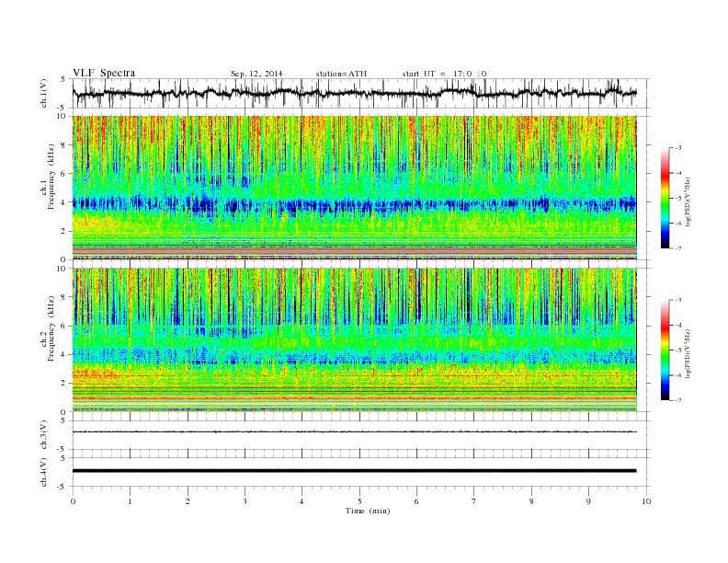Image resolution: width=728 pixels, height=563 pixels.
Task: Click the ch.1 voltage waveform trace
Action: pyautogui.click(x=355, y=93)
